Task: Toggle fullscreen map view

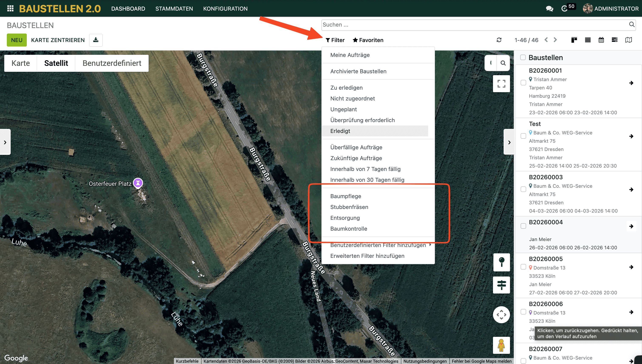Action: 501,83
